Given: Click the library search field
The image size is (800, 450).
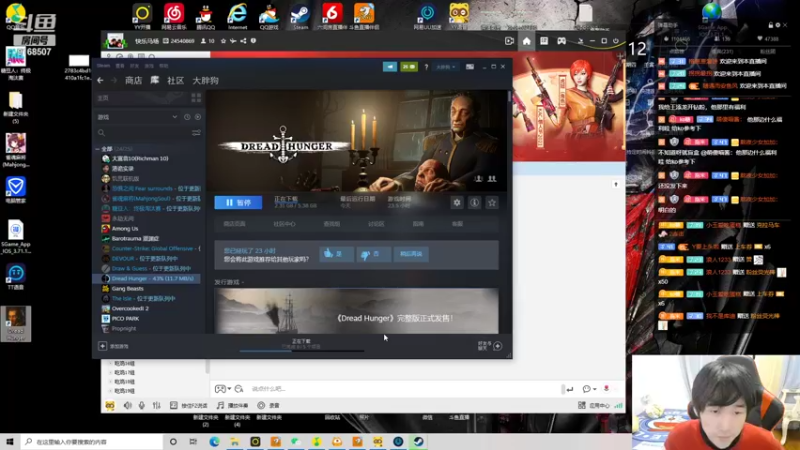Looking at the screenshot, I should pos(143,133).
